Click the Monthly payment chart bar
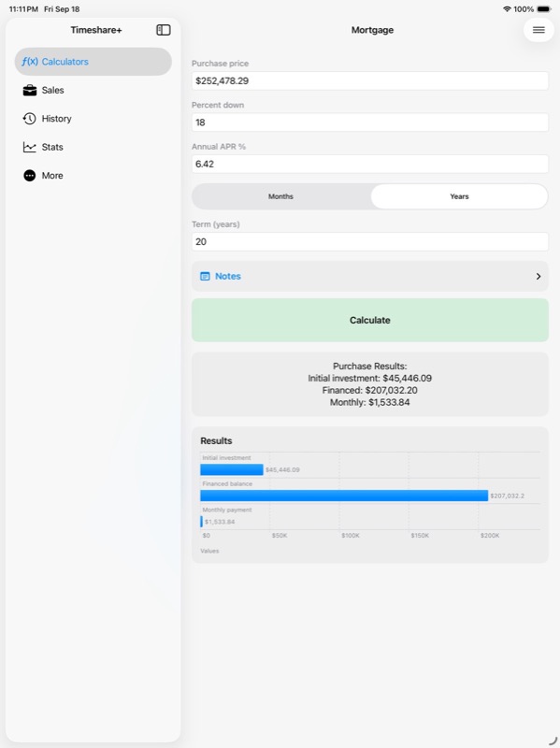This screenshot has width=560, height=748. pos(201,522)
